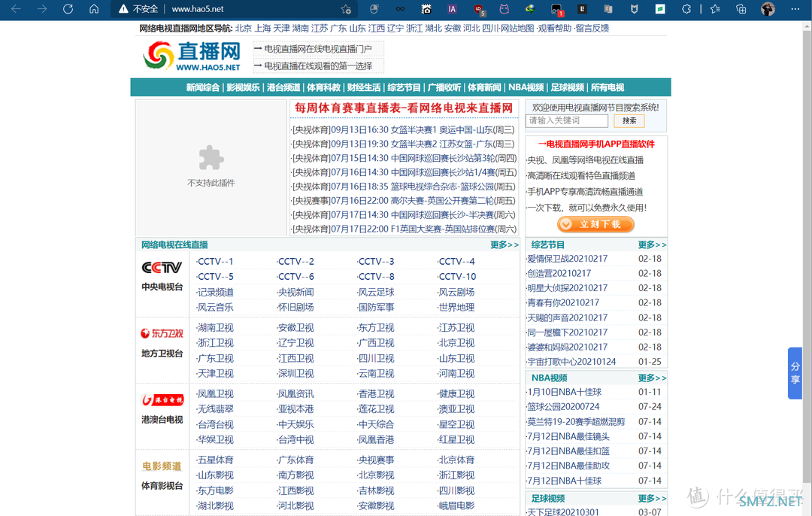Open the black L extension icon
812x516 pixels.
(x=582, y=9)
